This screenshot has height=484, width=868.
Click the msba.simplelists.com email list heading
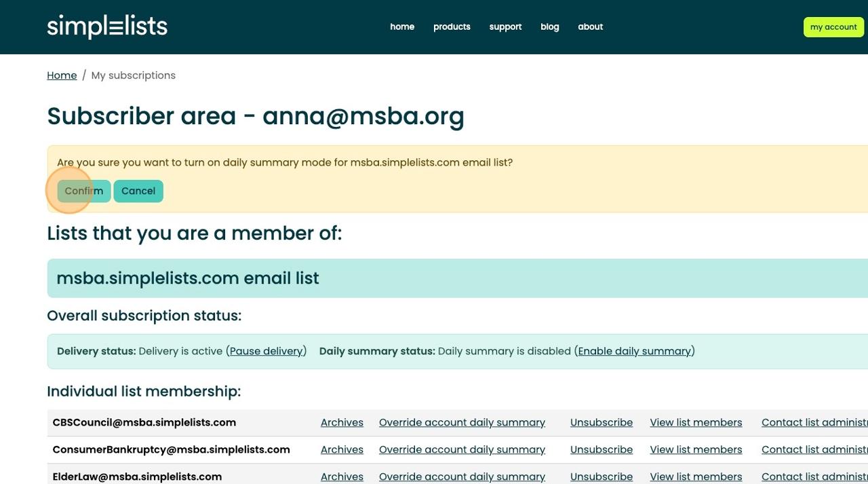click(x=188, y=278)
